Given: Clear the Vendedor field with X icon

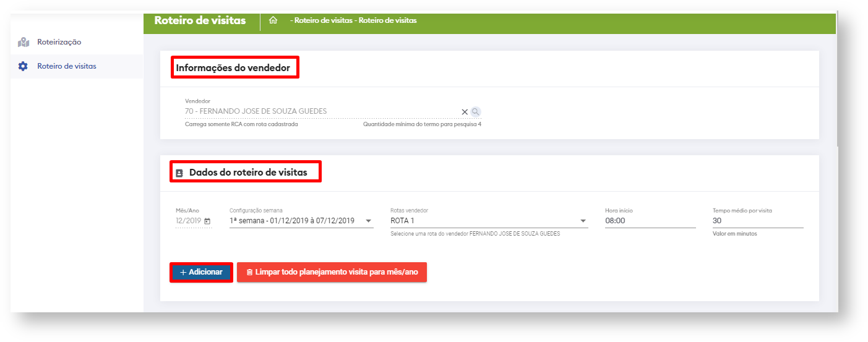Looking at the screenshot, I should pos(465,112).
